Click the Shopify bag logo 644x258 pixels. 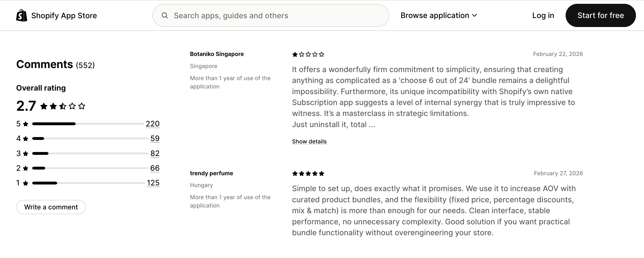(x=22, y=15)
